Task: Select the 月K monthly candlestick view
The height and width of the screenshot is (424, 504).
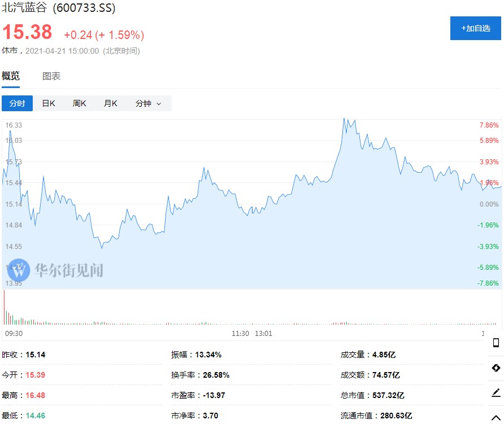Action: pos(111,103)
